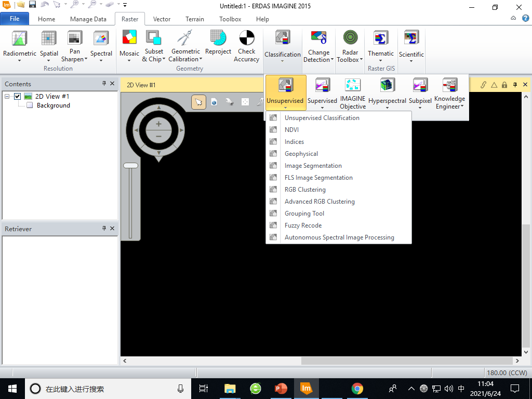Click the Hyperspectral button
Viewport: 532px width, 399px height.
coord(387,92)
